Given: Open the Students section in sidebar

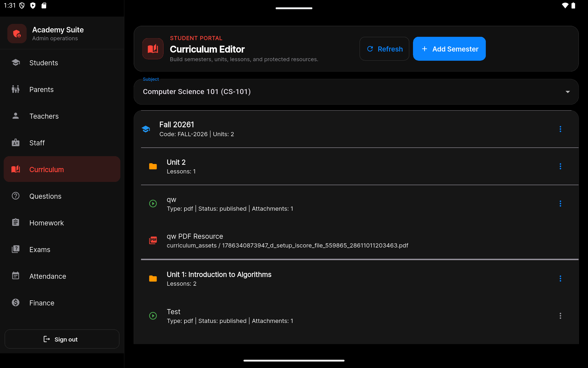Looking at the screenshot, I should [62, 63].
